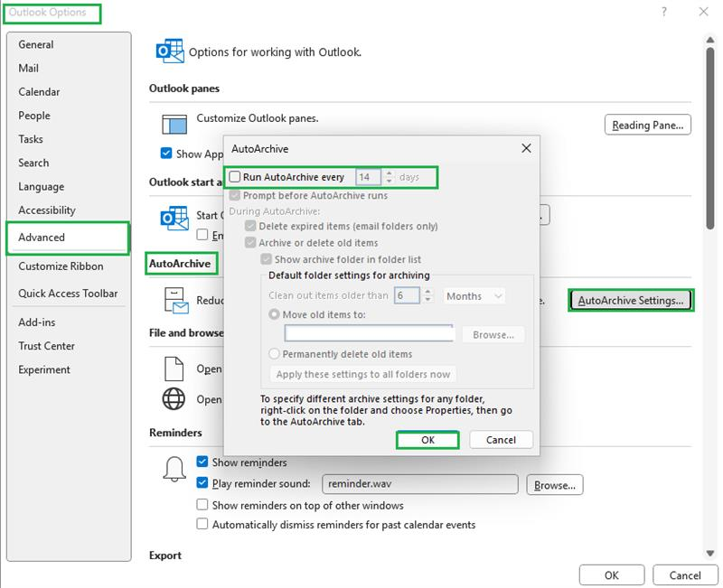The height and width of the screenshot is (588, 723).
Task: Open the Tasks options category
Action: tap(69, 139)
